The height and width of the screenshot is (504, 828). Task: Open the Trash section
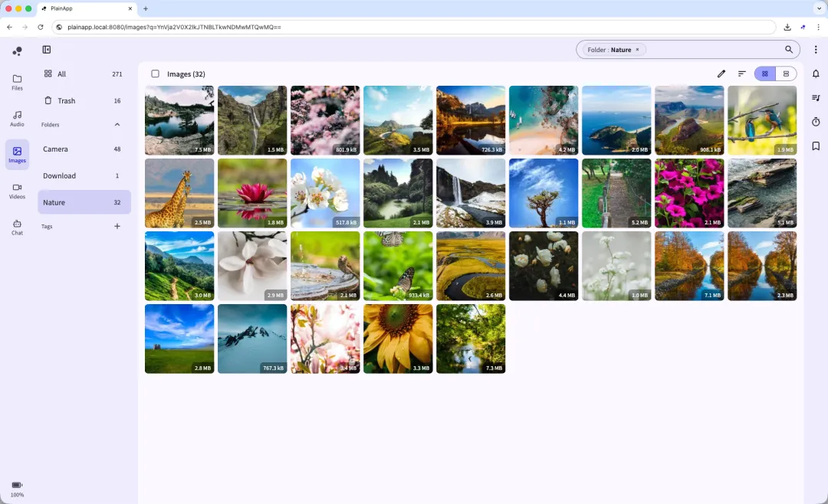(66, 100)
